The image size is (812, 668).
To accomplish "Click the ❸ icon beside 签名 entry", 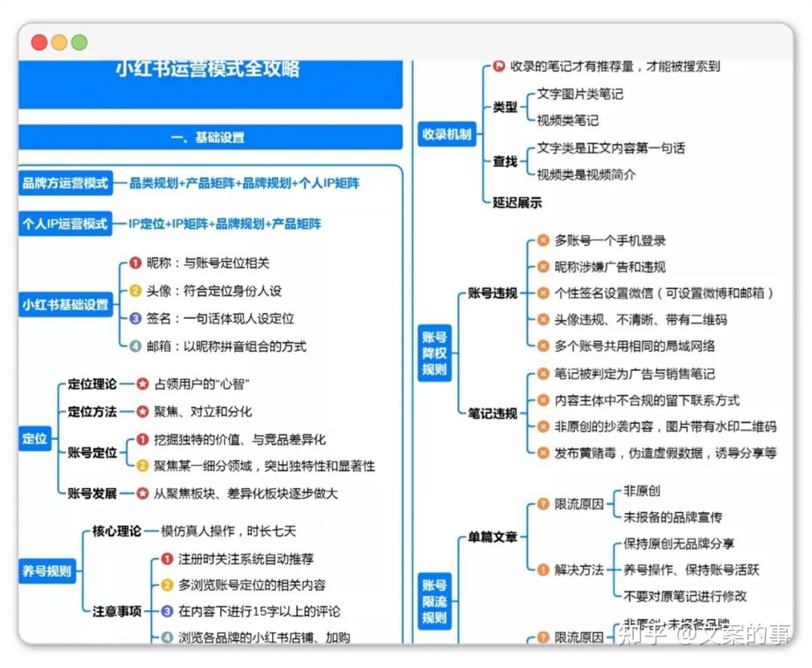I will coord(133,319).
